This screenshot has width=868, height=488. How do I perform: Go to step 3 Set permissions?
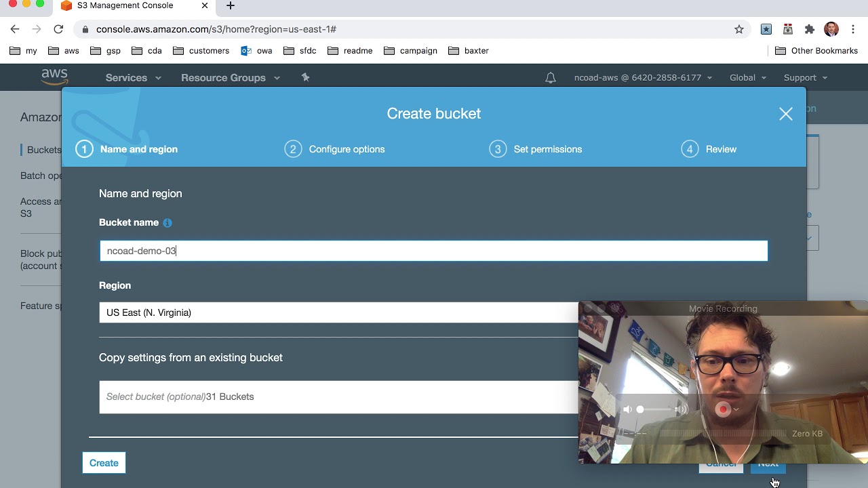[x=536, y=149]
